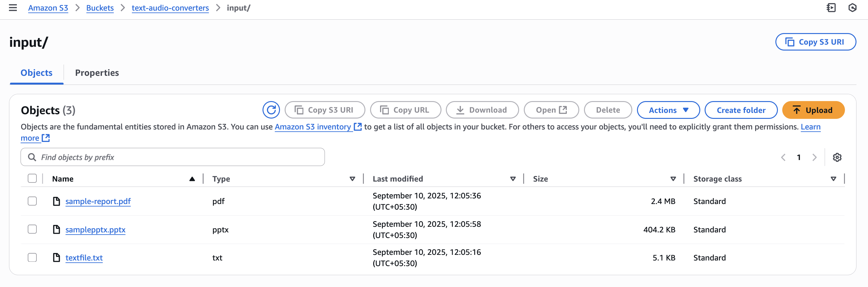
Task: Click external link icon after Amazon S3 inventory
Action: point(358,127)
